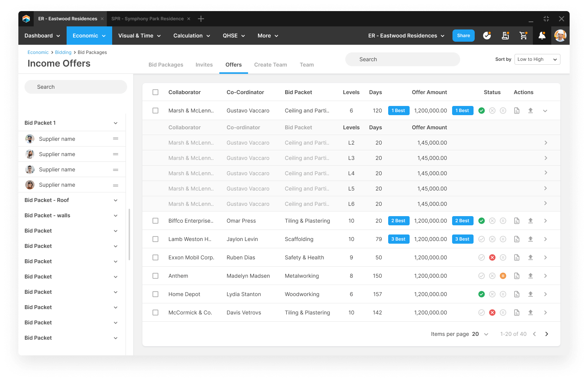Viewport: 588px width, 381px height.
Task: Click orange pause status icon for Anthem
Action: (503, 276)
